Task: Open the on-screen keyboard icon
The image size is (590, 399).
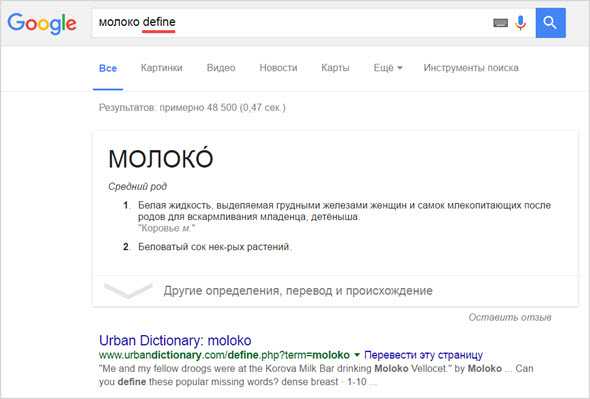Action: [x=500, y=23]
